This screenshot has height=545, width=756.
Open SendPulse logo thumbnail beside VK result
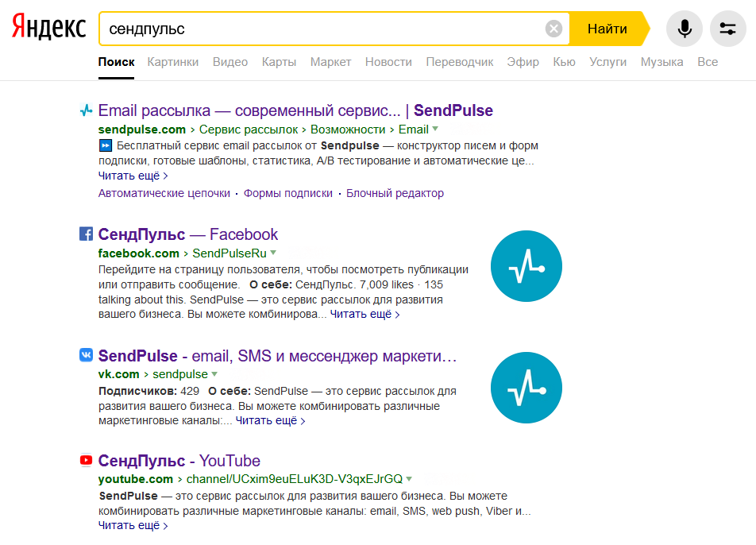tap(526, 388)
